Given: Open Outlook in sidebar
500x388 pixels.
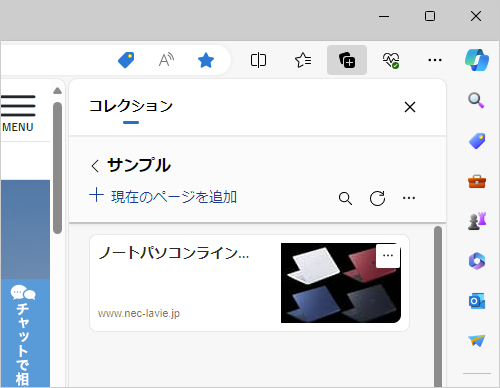Looking at the screenshot, I should pos(477,301).
